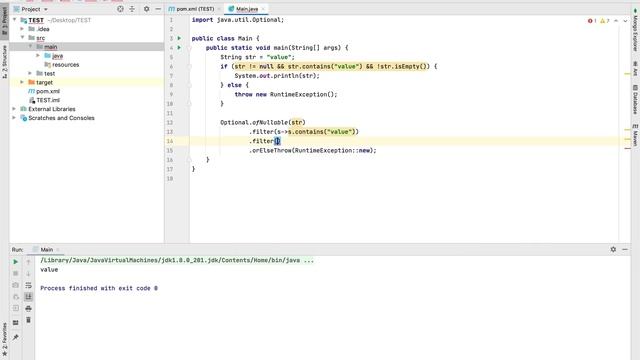640x360 pixels.
Task: Go to next highlighted problem arrow
Action: (x=625, y=20)
